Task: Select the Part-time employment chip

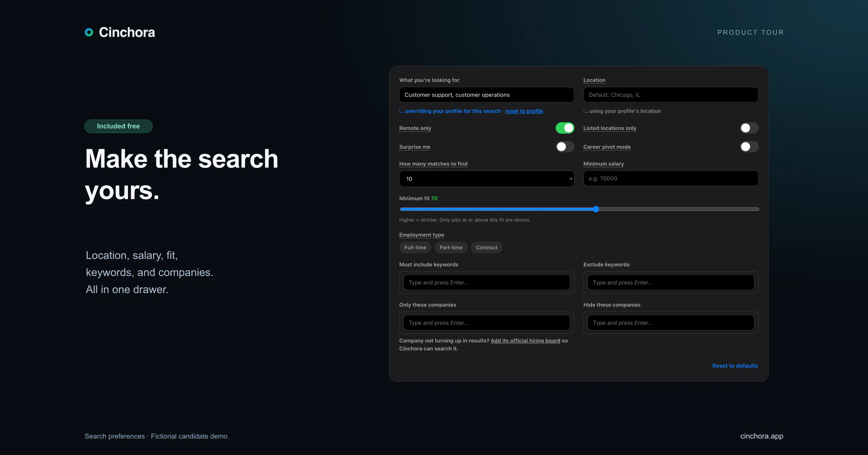Action: pyautogui.click(x=451, y=247)
